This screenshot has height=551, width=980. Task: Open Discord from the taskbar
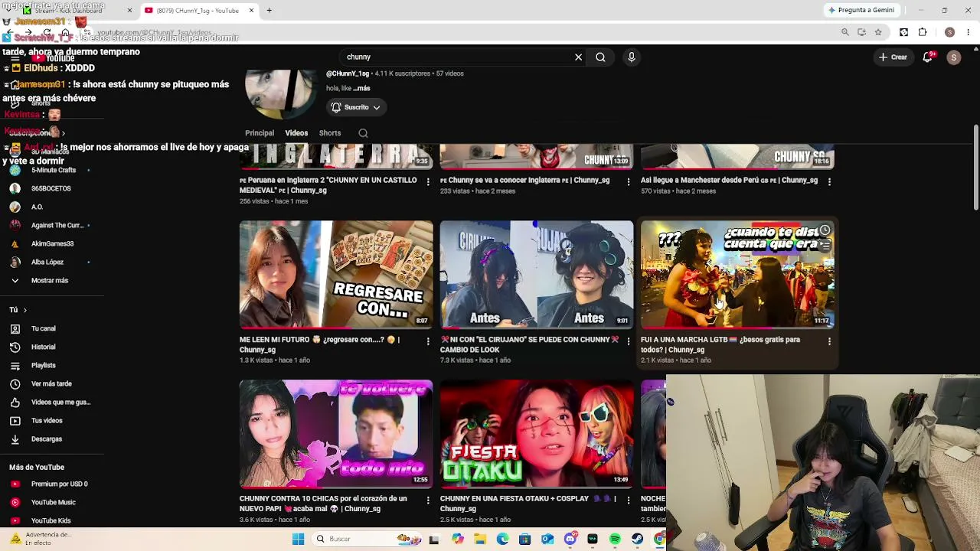pos(570,539)
